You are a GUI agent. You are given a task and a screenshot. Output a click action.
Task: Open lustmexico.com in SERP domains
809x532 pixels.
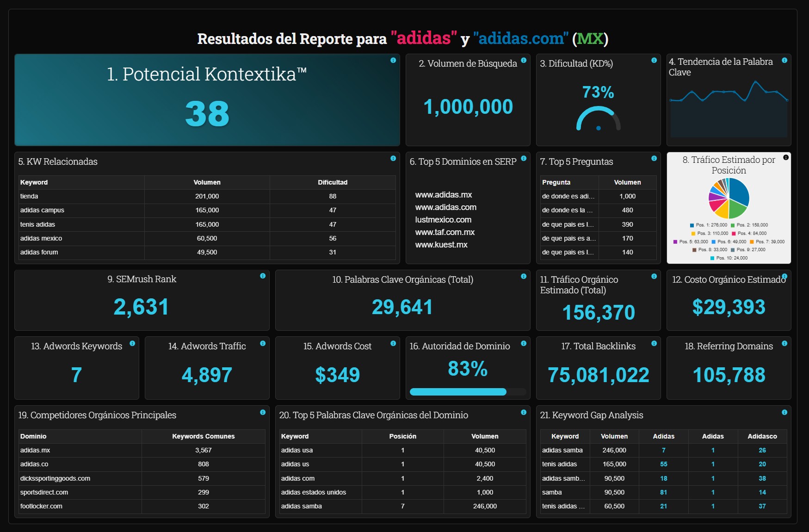pos(443,220)
